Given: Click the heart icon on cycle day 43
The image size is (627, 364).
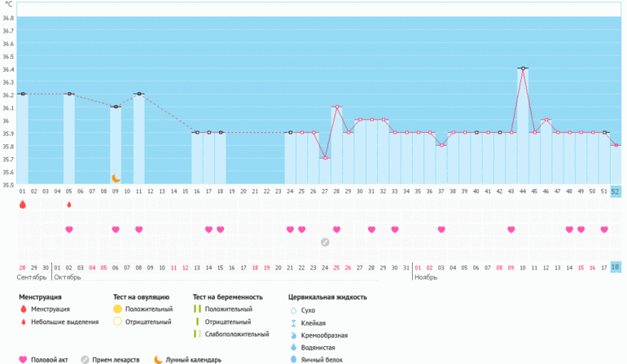Looking at the screenshot, I should coord(511,230).
